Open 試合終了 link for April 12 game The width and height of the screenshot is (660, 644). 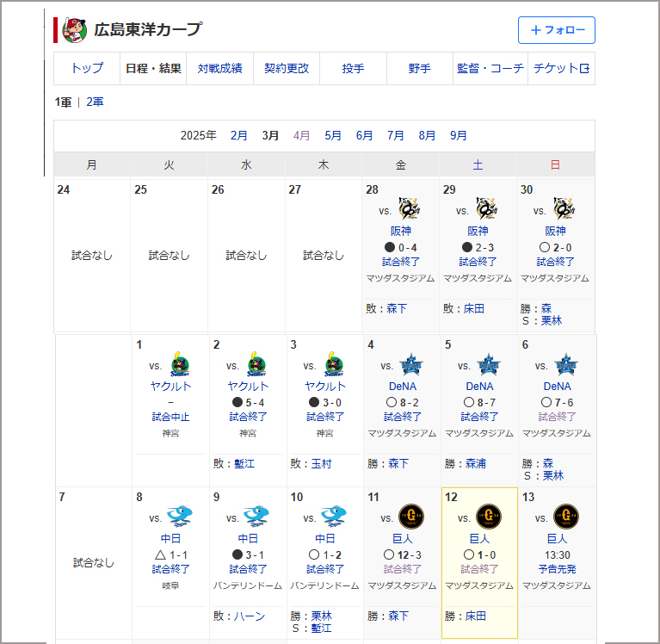tap(479, 569)
